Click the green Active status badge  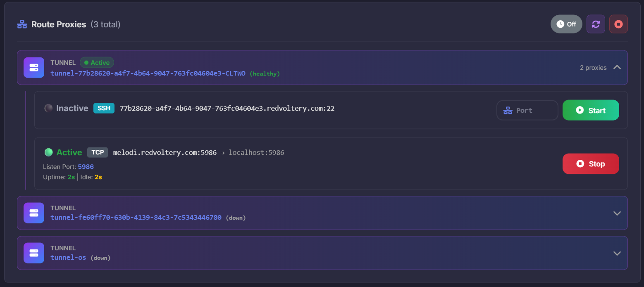97,63
